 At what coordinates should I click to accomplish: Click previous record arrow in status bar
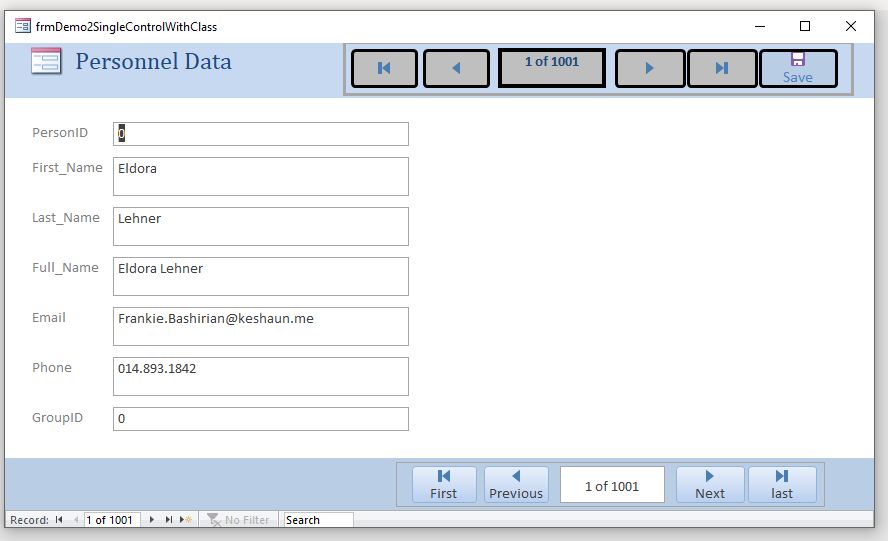75,519
